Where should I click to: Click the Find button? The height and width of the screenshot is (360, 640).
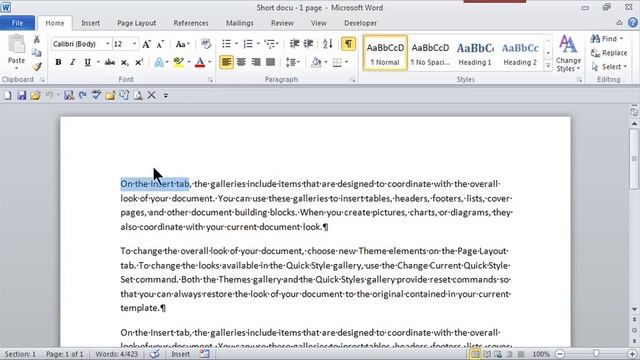pyautogui.click(x=607, y=39)
